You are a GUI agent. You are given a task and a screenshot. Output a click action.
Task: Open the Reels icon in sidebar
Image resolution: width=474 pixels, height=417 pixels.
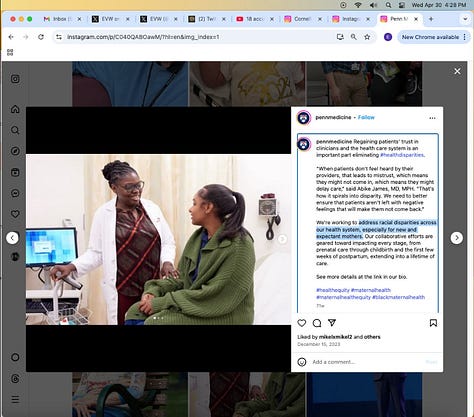point(15,172)
